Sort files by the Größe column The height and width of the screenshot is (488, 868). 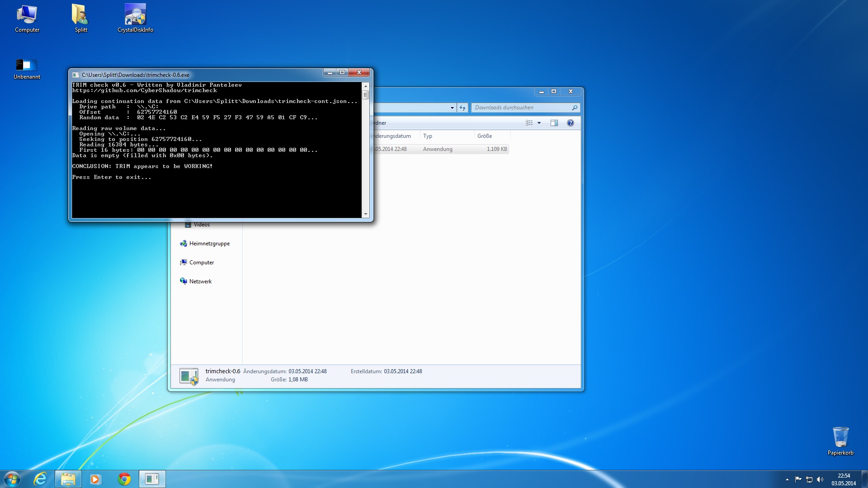coord(485,136)
